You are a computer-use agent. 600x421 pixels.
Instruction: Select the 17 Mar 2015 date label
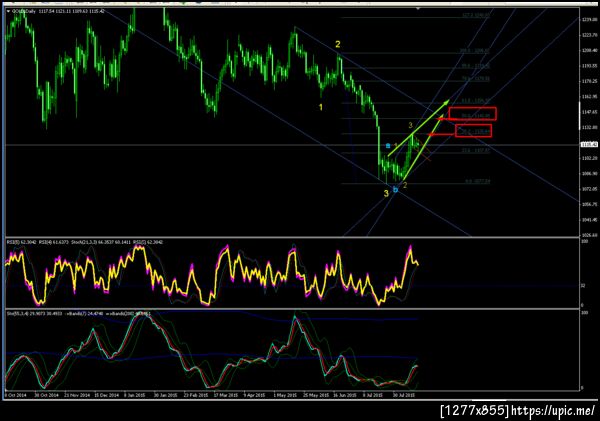pos(225,395)
